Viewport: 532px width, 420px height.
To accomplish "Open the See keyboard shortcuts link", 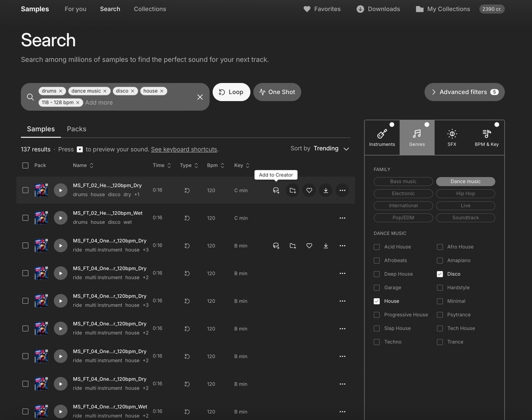I will (x=184, y=149).
